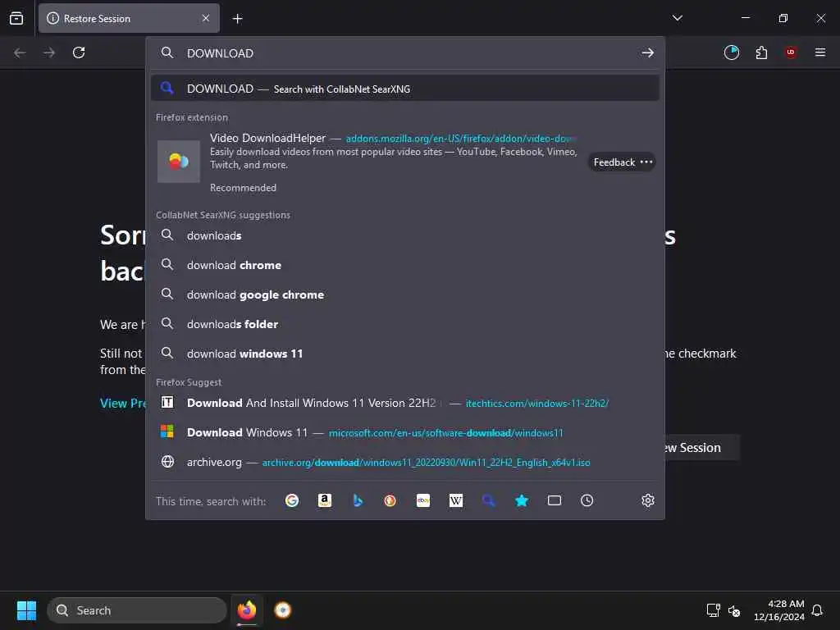
Task: Select the Restore Session tab
Action: (129, 18)
